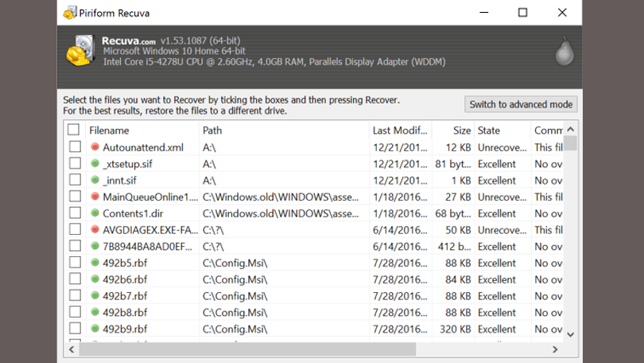
Task: Click the vertical scrollbar up arrow
Action: [570, 130]
